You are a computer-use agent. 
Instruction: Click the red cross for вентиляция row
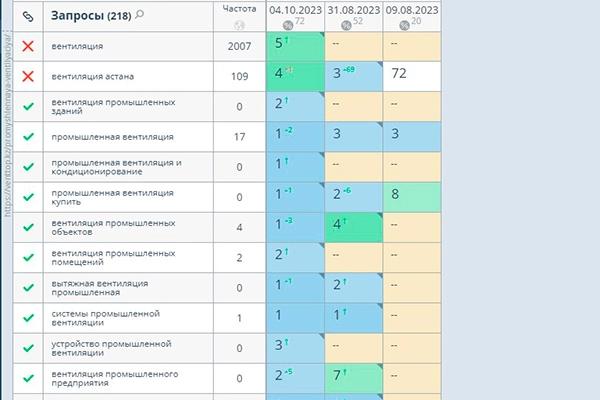click(x=28, y=46)
